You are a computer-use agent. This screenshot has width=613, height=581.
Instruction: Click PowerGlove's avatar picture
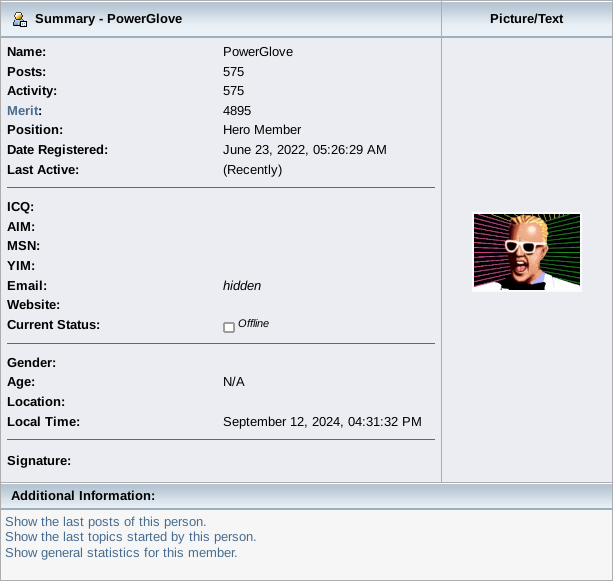coord(527,252)
